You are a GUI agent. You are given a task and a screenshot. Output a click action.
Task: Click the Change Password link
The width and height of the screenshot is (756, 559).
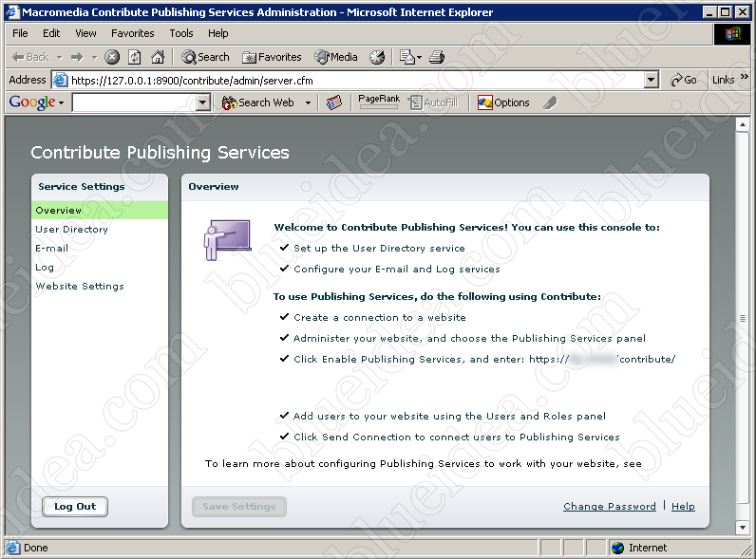pyautogui.click(x=610, y=507)
